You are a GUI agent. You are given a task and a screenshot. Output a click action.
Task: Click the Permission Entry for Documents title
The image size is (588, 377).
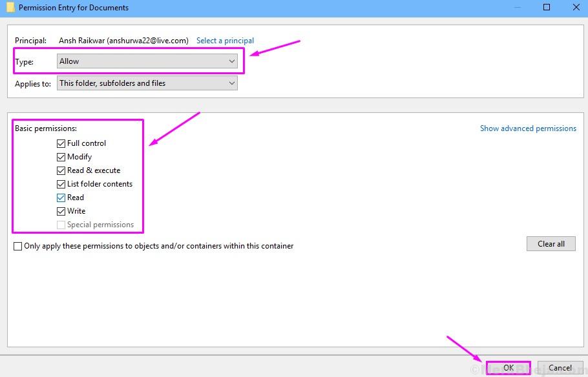pos(74,8)
